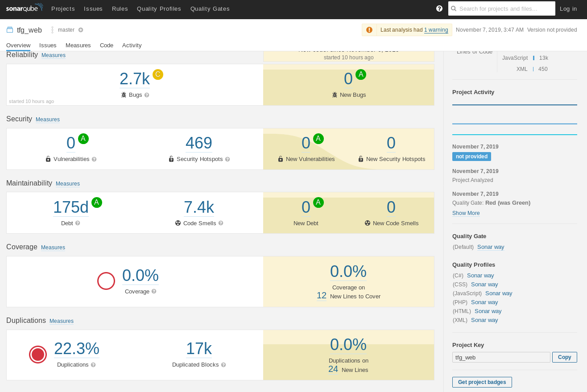The height and width of the screenshot is (392, 587).
Task: Switch to the Measures tab
Action: [x=78, y=45]
